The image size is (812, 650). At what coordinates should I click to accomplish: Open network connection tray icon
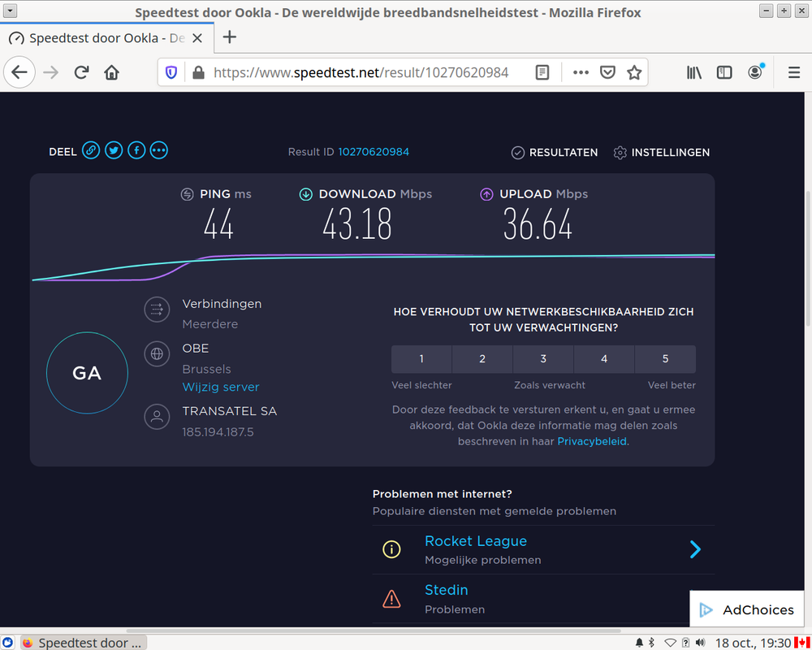(670, 643)
